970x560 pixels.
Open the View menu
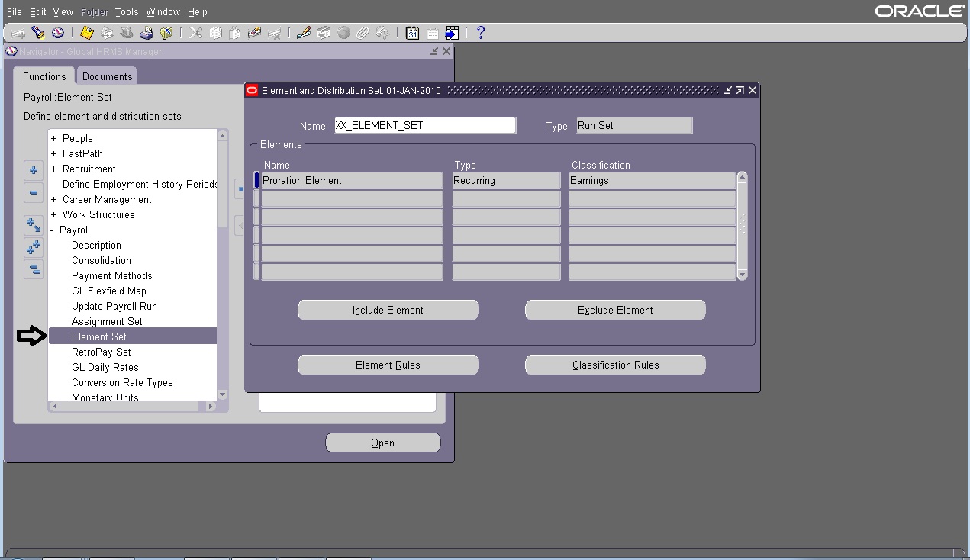coord(63,12)
